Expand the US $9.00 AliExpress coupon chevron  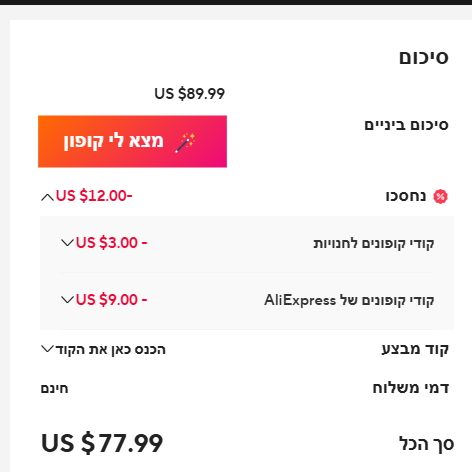67,300
